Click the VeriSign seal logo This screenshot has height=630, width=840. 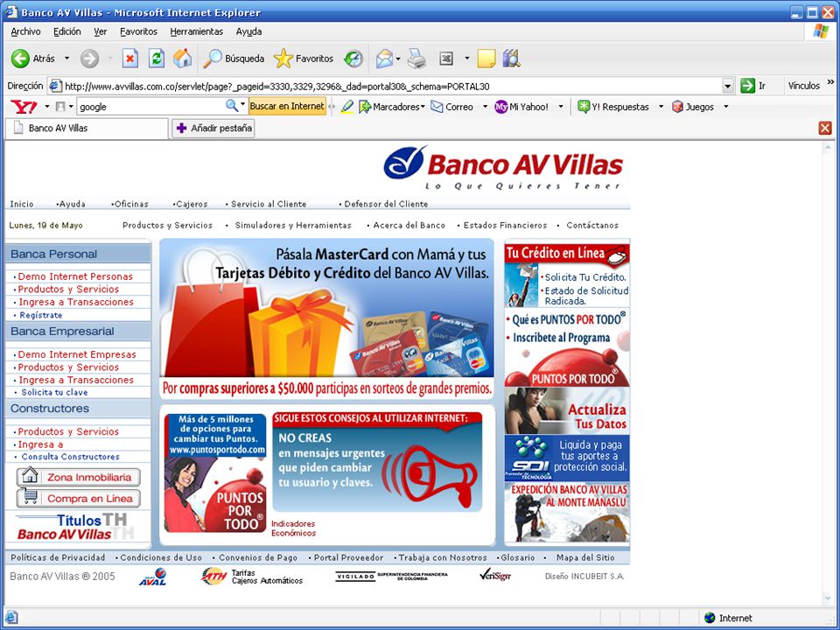pyautogui.click(x=494, y=576)
